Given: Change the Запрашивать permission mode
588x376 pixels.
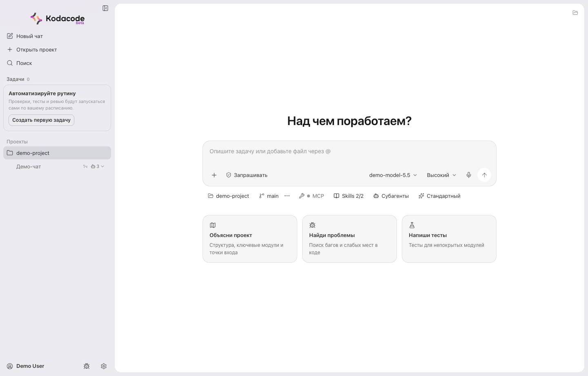Looking at the screenshot, I should [x=247, y=175].
